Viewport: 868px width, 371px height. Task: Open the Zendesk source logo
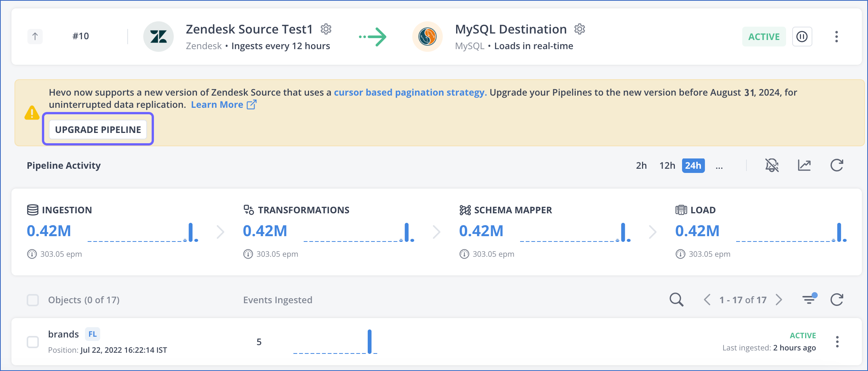[159, 37]
